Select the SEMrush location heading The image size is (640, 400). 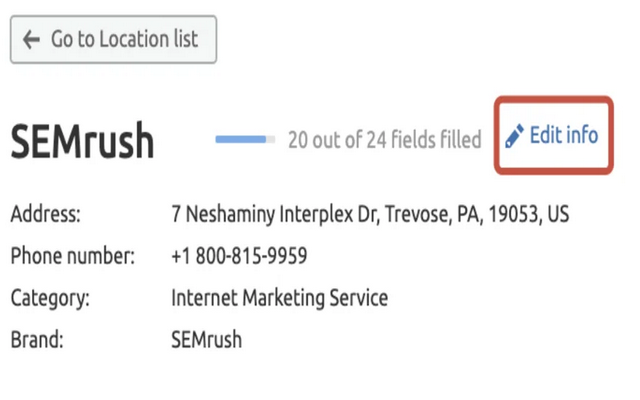(82, 142)
